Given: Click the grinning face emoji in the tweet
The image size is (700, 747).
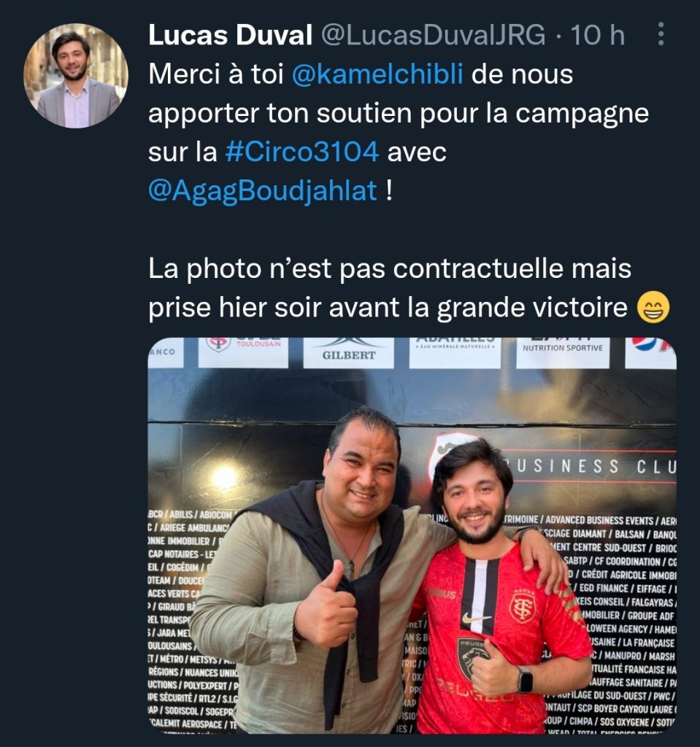Looking at the screenshot, I should (x=653, y=307).
